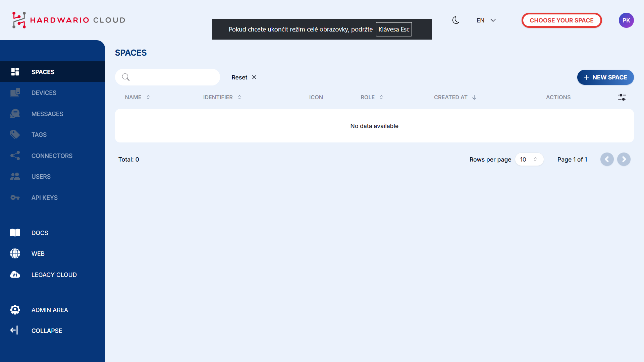Image resolution: width=644 pixels, height=362 pixels.
Task: Sort table by Name column
Action: (x=137, y=97)
